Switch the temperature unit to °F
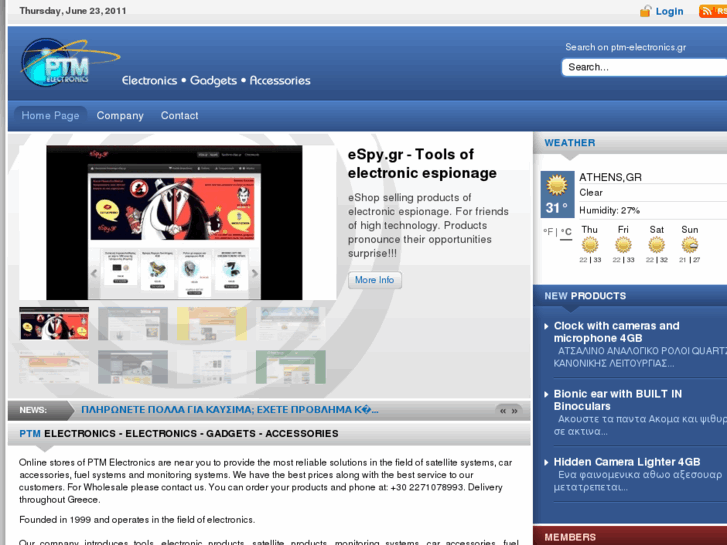Viewport: 727px width, 545px height. pos(548,231)
